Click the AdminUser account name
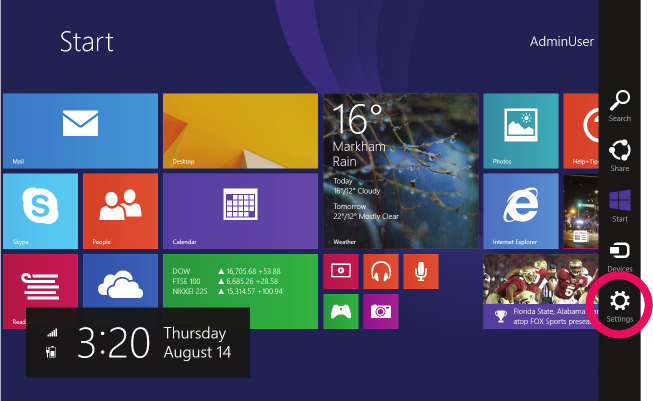The width and height of the screenshot is (653, 401). click(x=562, y=42)
